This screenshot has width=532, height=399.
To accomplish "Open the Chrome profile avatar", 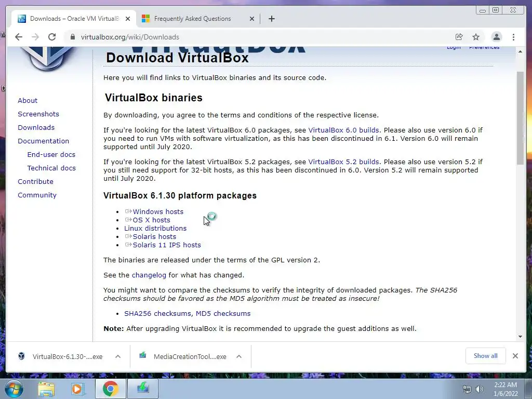I will 496,37.
